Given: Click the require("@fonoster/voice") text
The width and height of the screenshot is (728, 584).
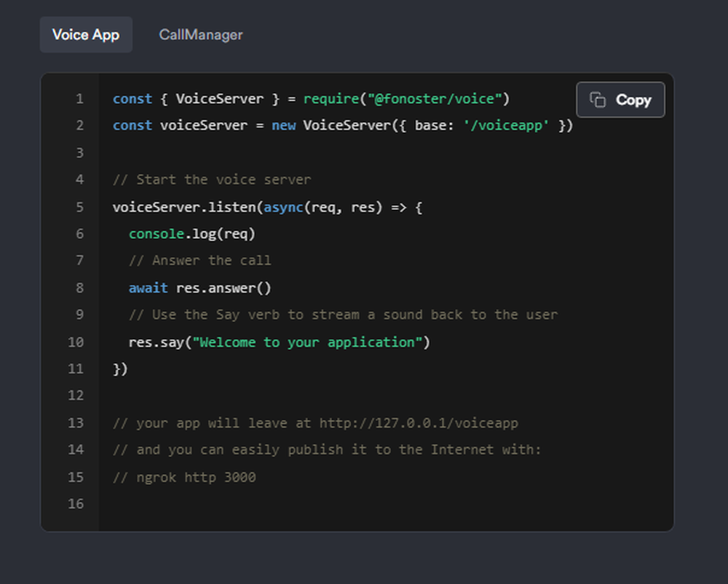Looking at the screenshot, I should tap(407, 99).
